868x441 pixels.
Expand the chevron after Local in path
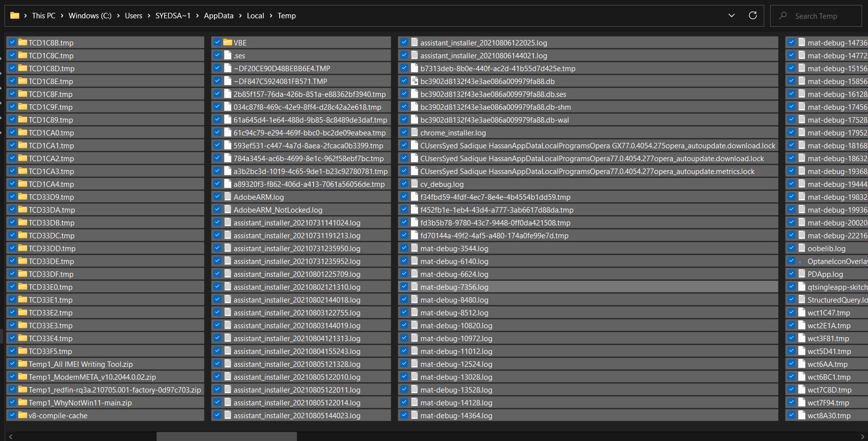(x=271, y=16)
